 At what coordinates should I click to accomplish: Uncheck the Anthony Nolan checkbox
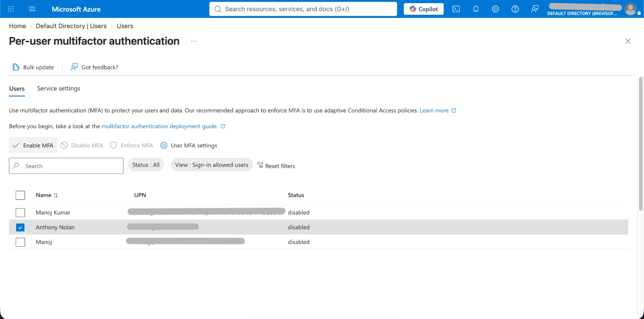click(20, 227)
